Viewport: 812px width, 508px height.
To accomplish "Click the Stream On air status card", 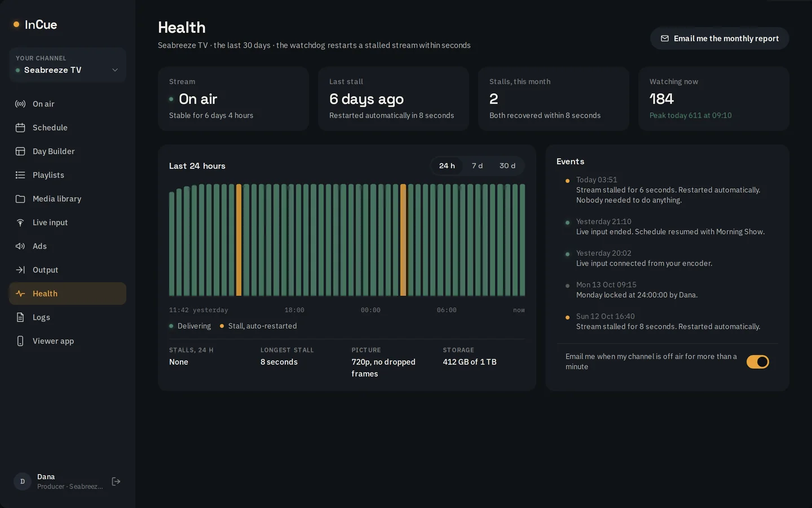I will click(x=233, y=99).
